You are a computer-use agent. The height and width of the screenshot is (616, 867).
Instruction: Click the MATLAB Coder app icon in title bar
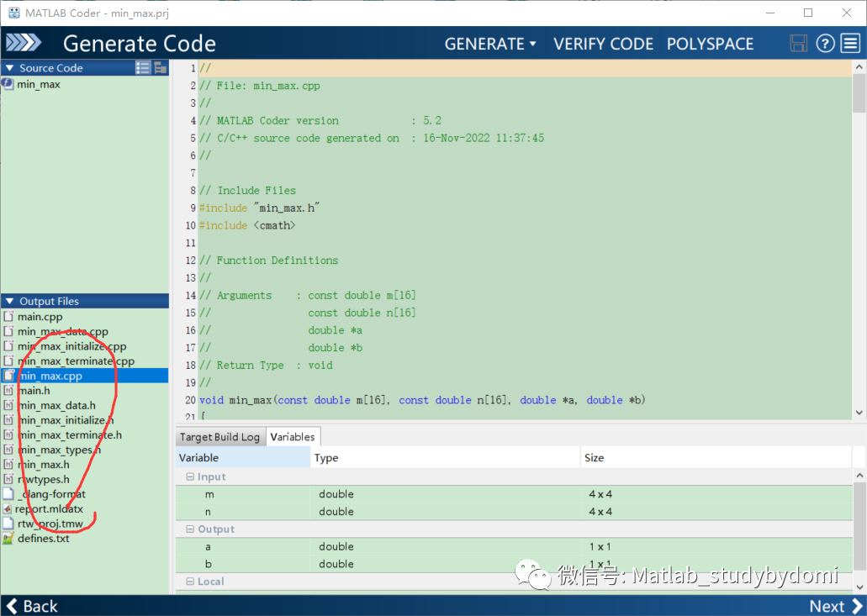pos(13,13)
